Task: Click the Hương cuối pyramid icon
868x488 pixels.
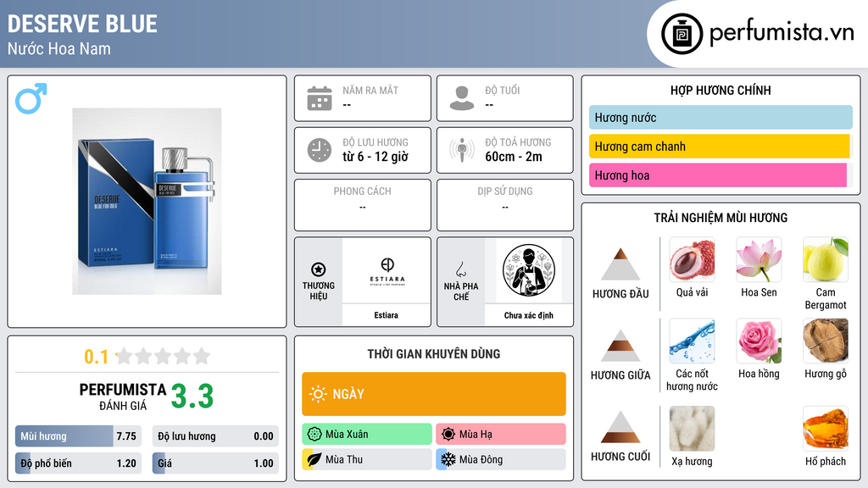Action: coord(620,427)
